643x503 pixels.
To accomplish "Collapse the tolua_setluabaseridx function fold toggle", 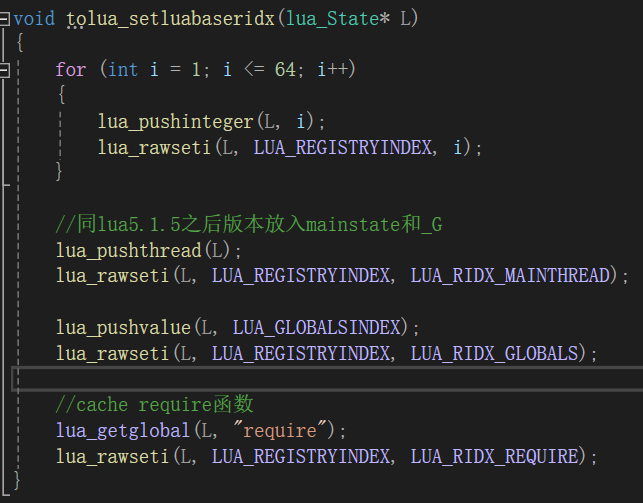I will point(4,19).
